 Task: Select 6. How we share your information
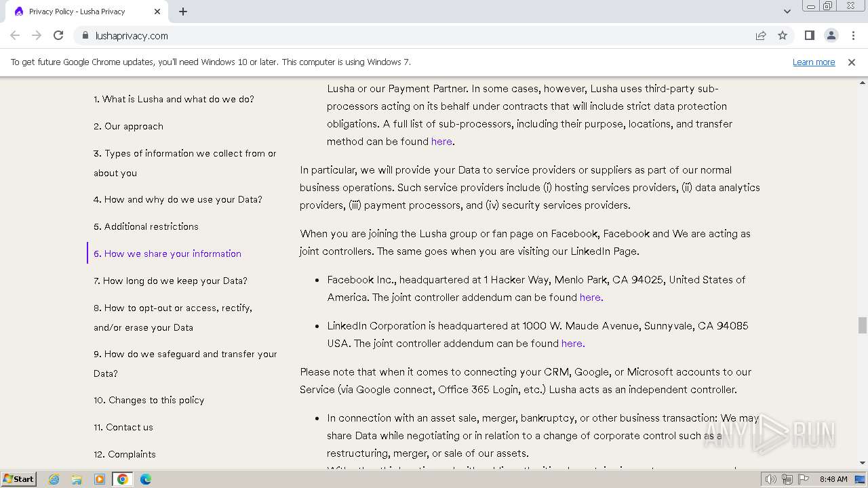[x=167, y=253]
